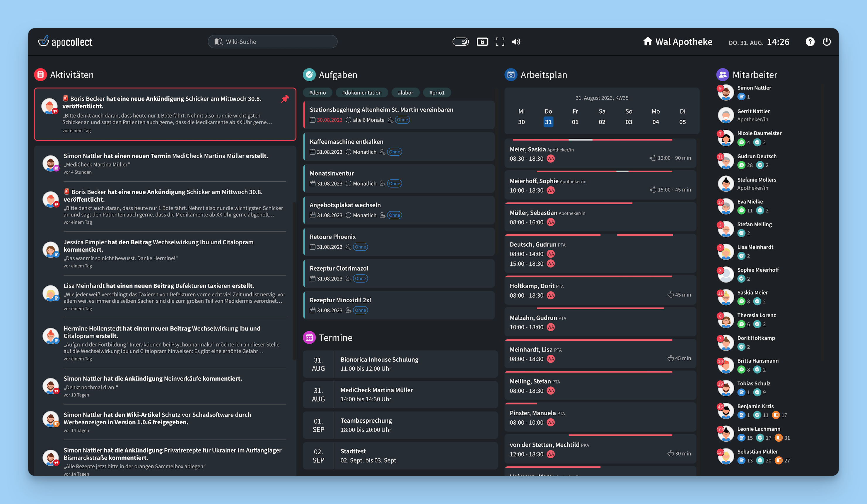Select #prio1 tag filter

tap(437, 92)
